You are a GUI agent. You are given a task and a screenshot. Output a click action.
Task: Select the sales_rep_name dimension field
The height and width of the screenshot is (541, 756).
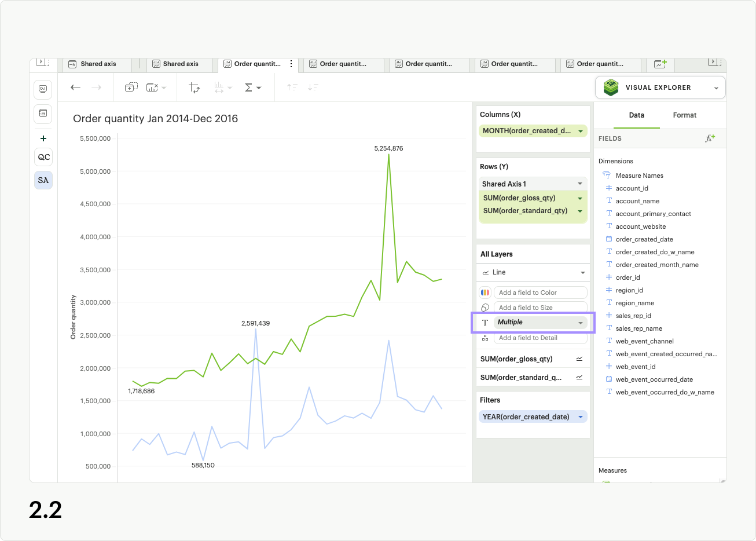pos(638,328)
